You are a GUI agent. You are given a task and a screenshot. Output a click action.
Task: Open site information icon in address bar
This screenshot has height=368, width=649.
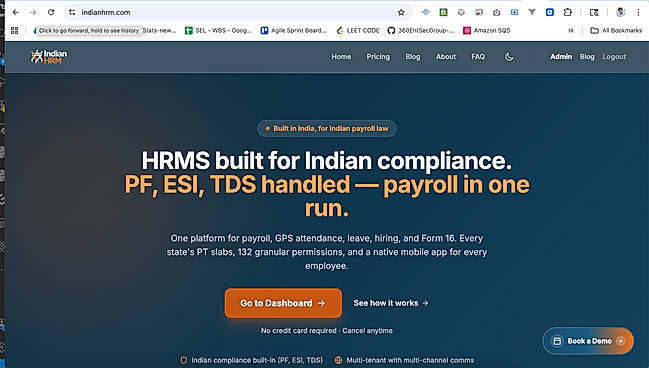click(x=72, y=12)
